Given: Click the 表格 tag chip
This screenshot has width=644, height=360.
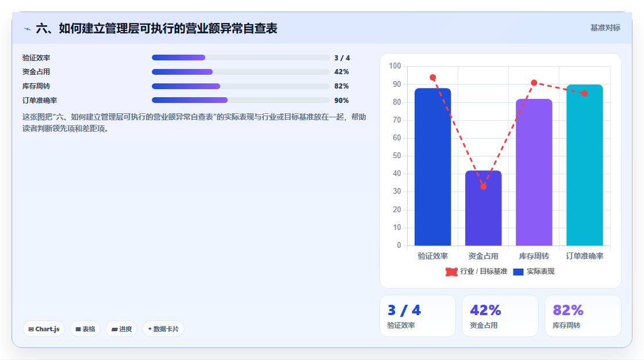Looking at the screenshot, I should tap(85, 329).
